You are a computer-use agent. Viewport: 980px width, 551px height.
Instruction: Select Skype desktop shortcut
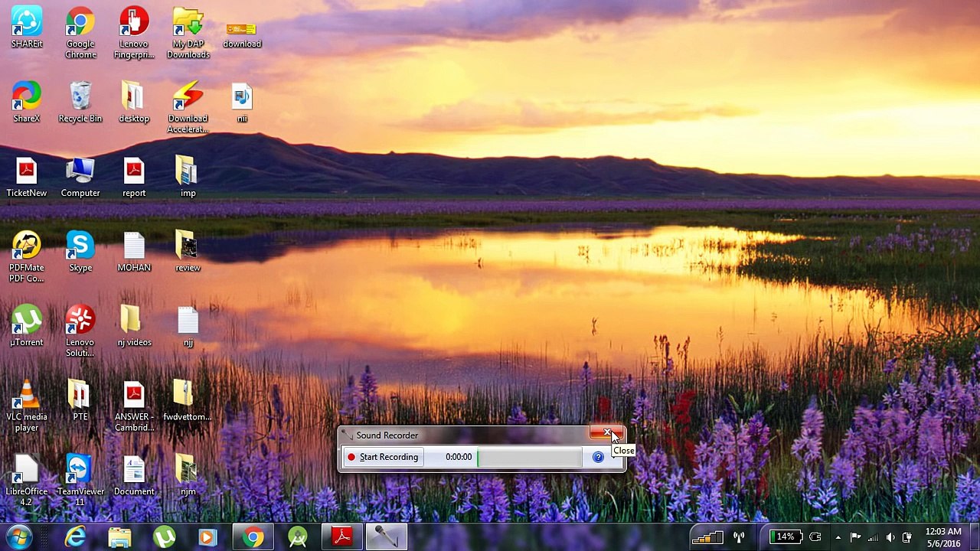[80, 252]
